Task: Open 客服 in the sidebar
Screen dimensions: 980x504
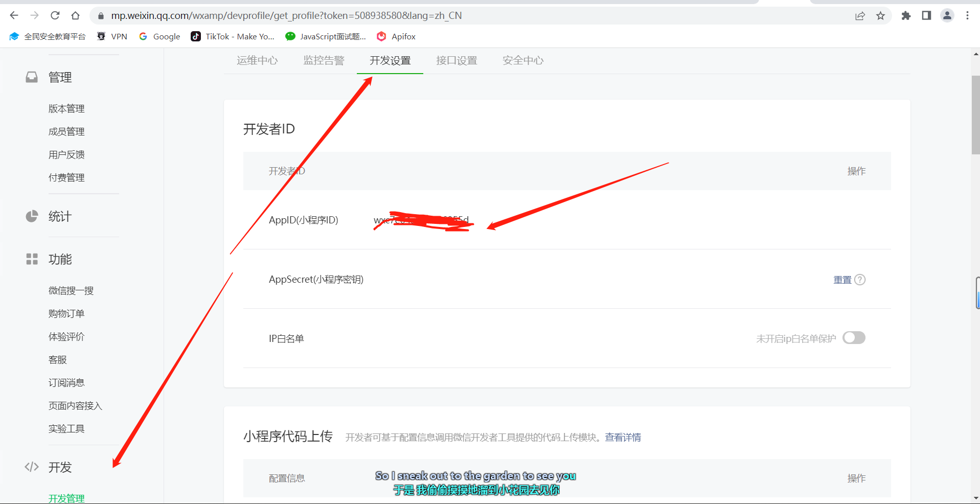Action: [x=58, y=359]
